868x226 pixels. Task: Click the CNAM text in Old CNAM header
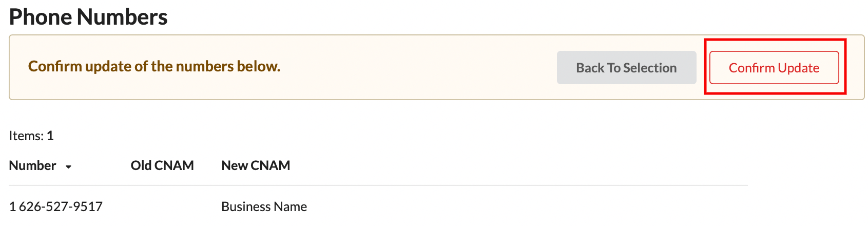point(174,165)
